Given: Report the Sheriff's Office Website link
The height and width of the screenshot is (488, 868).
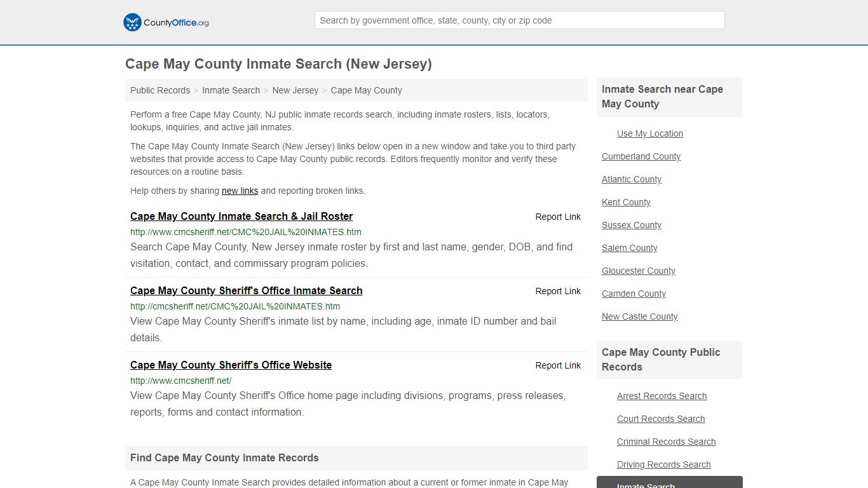Looking at the screenshot, I should [x=558, y=365].
